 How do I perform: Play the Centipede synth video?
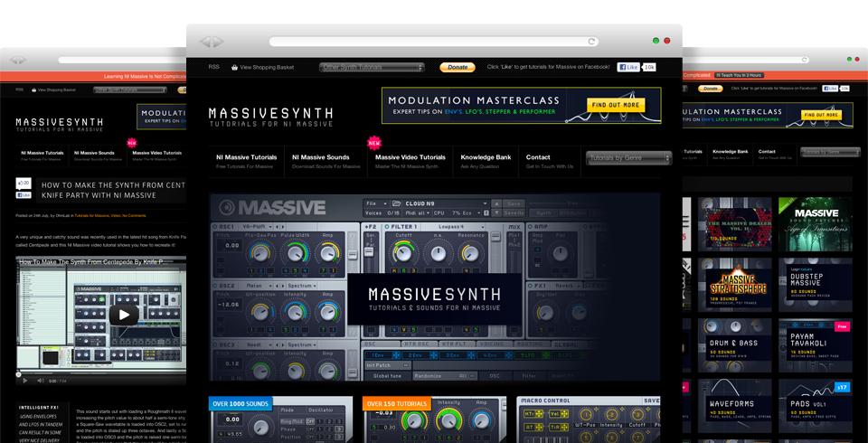(x=124, y=315)
